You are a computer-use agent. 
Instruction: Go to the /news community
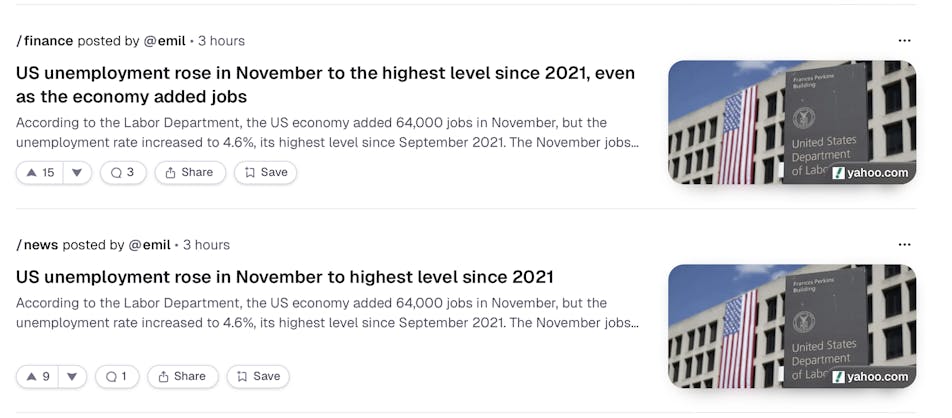[38, 245]
